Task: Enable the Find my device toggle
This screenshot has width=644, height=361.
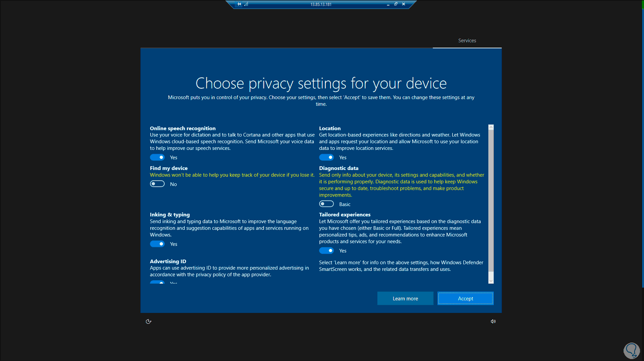Action: (157, 184)
